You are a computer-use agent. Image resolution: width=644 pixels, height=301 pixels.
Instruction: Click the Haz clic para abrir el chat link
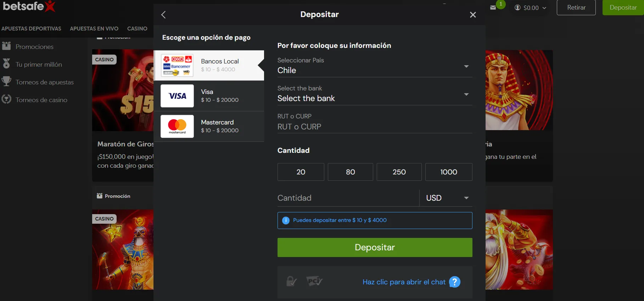pyautogui.click(x=404, y=282)
